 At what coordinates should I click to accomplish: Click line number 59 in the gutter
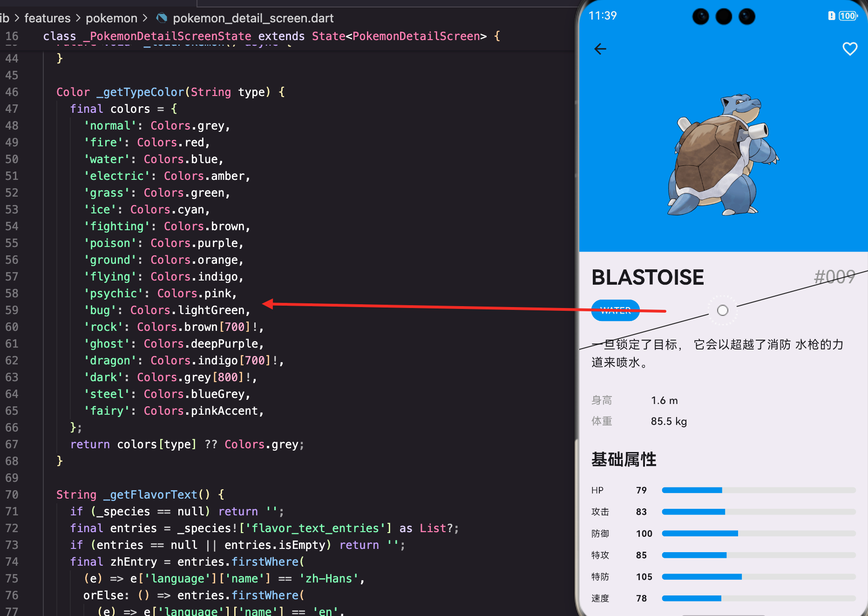tap(12, 310)
